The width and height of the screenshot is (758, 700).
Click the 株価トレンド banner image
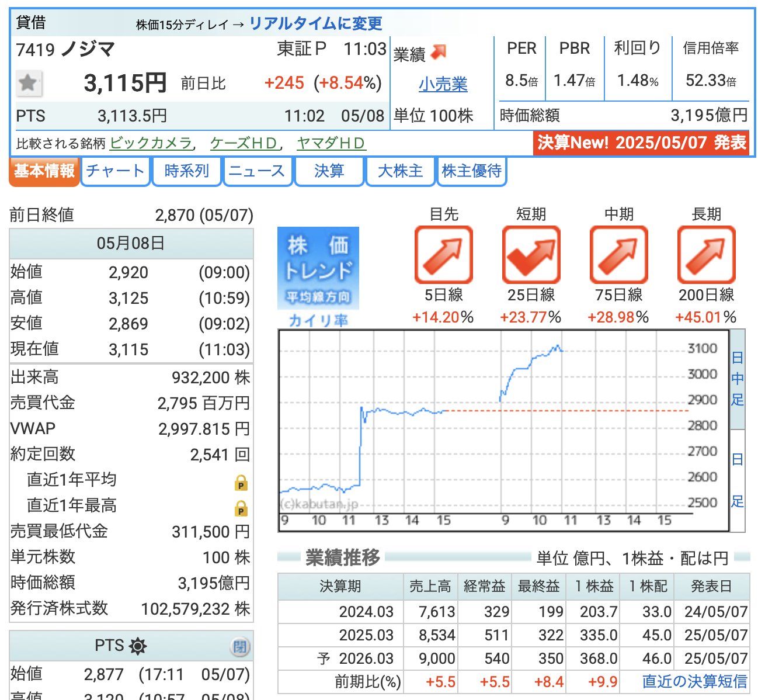[318, 268]
